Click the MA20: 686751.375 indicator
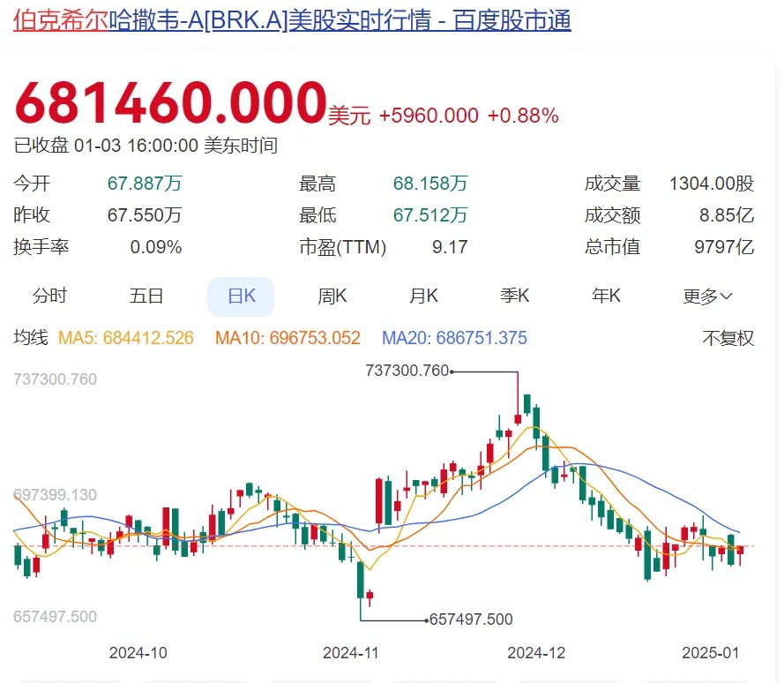The width and height of the screenshot is (784, 683). pyautogui.click(x=454, y=338)
